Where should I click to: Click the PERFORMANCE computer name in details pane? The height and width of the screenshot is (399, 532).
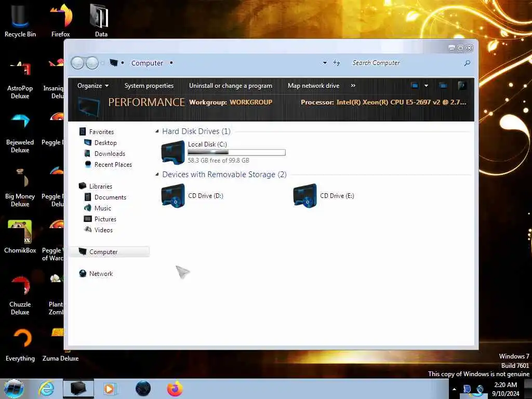point(147,102)
